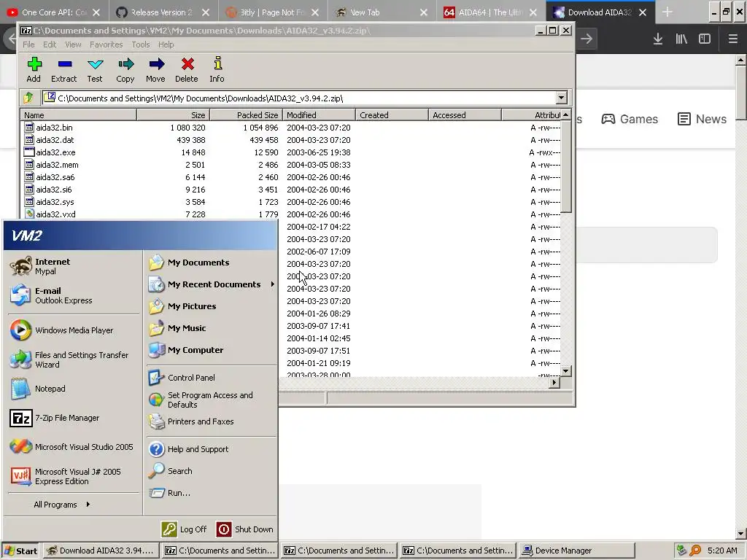This screenshot has width=747, height=560.
Task: Click the Log Off button
Action: pyautogui.click(x=185, y=529)
